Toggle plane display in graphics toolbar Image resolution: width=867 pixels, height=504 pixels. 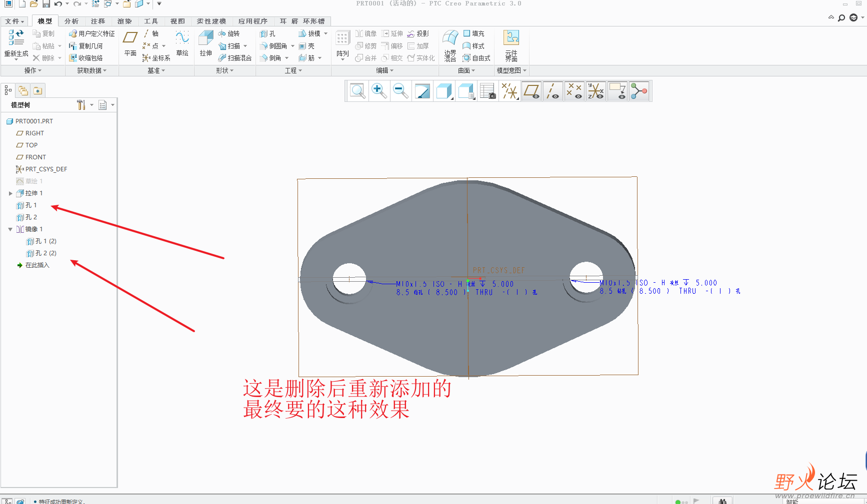pyautogui.click(x=531, y=91)
